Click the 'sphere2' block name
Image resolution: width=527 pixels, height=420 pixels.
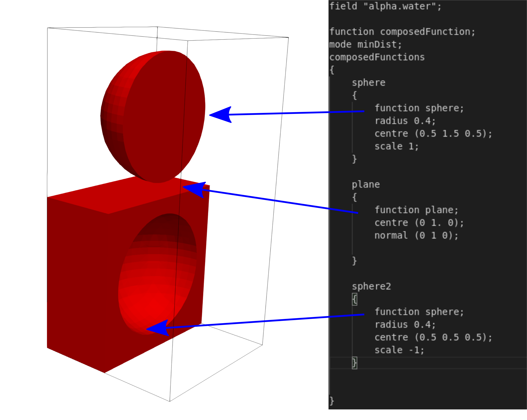(372, 286)
